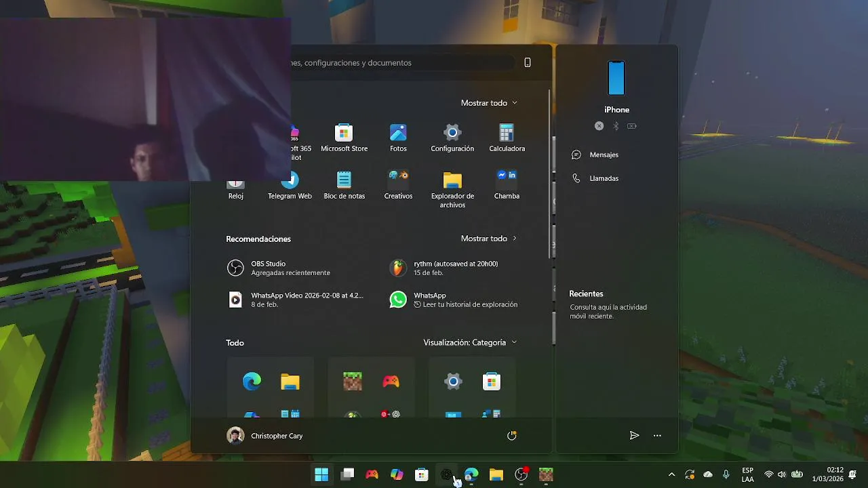Open the notifications bell icon
Image resolution: width=868 pixels, height=488 pixels.
pyautogui.click(x=852, y=474)
